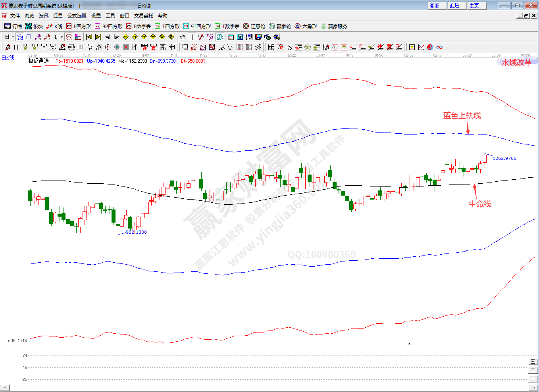The width and height of the screenshot is (539, 392).
Task: Expand the bottom-left triangle panel button
Action: [5, 388]
